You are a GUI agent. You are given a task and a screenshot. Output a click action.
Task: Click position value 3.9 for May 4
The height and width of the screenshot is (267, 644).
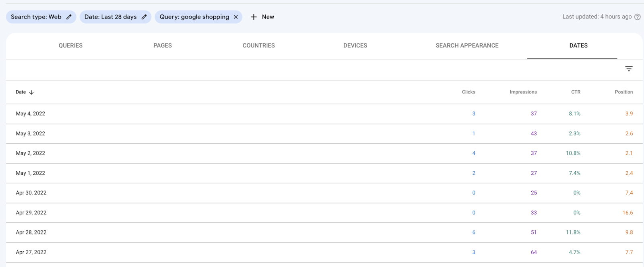tap(629, 114)
